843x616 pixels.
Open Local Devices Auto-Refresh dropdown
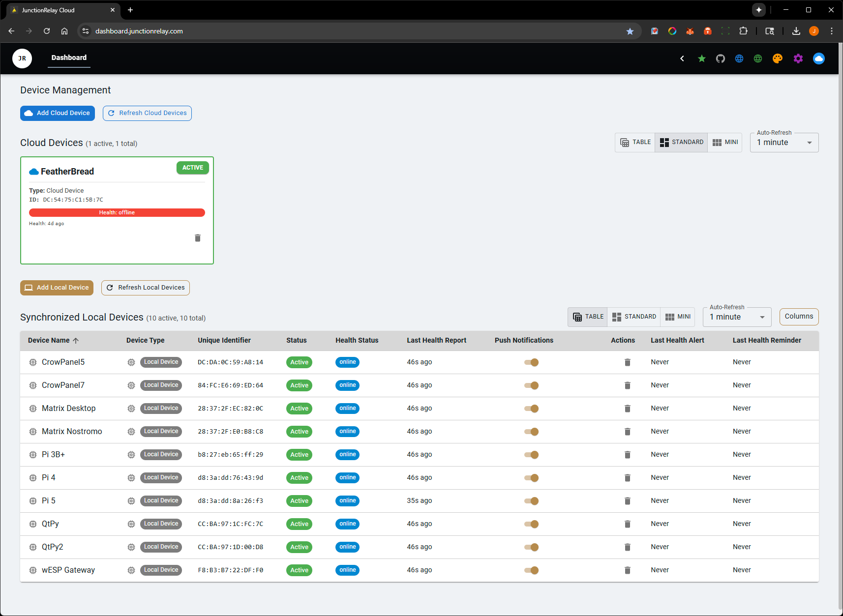point(737,317)
